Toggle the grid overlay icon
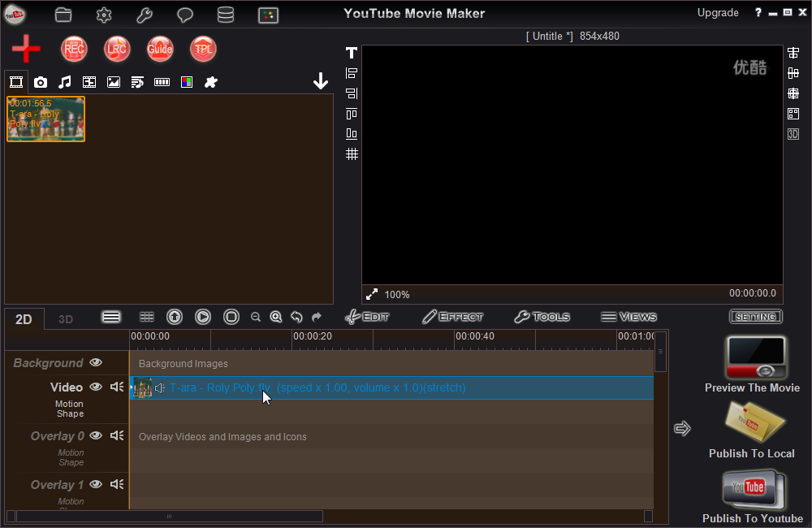This screenshot has width=812, height=528. (x=352, y=154)
